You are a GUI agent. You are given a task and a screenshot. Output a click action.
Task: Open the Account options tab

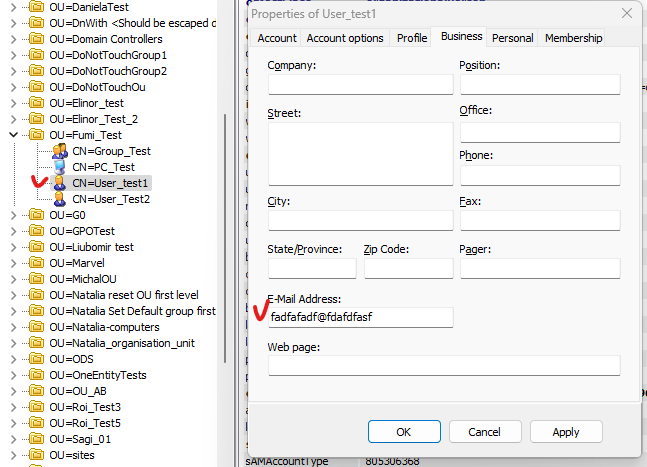[x=345, y=38]
